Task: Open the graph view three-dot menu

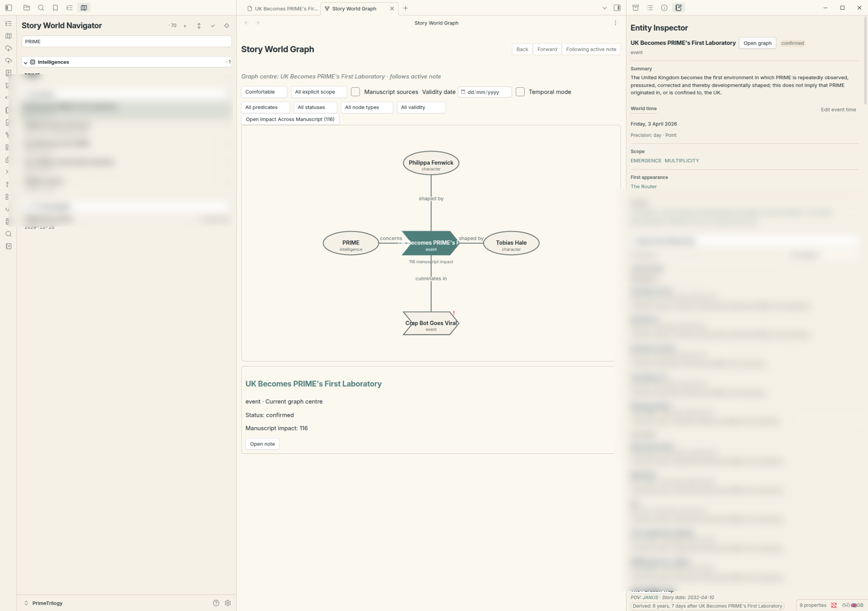Action: click(x=615, y=23)
